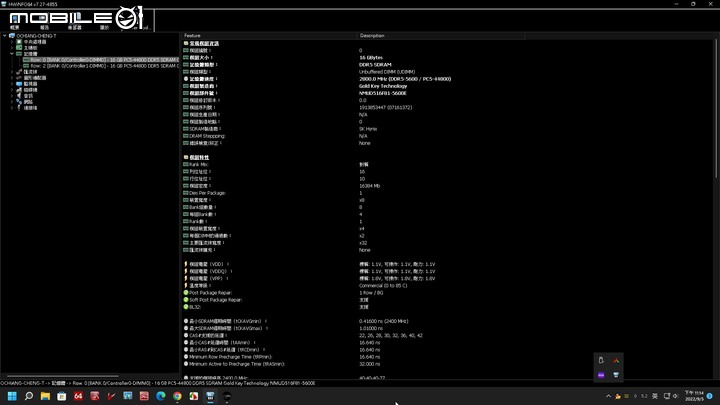Expand the 中央處理器 tree node arrow
The width and height of the screenshot is (720, 405).
tap(12, 42)
